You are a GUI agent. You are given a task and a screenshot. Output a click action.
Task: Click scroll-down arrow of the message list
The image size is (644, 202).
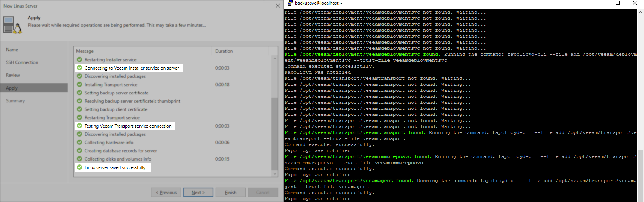(x=274, y=173)
